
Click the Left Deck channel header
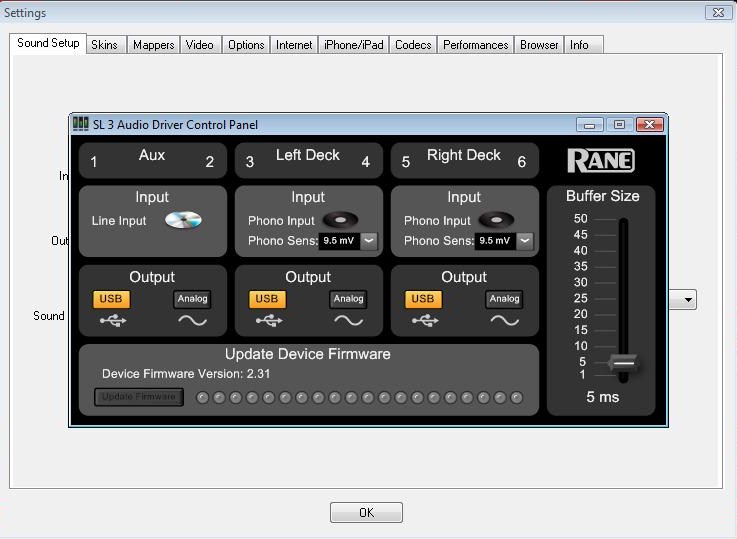click(308, 161)
